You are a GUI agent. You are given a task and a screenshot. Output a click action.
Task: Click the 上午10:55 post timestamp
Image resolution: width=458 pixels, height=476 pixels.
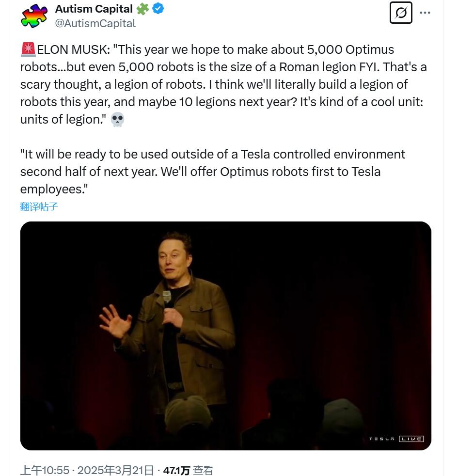45,470
